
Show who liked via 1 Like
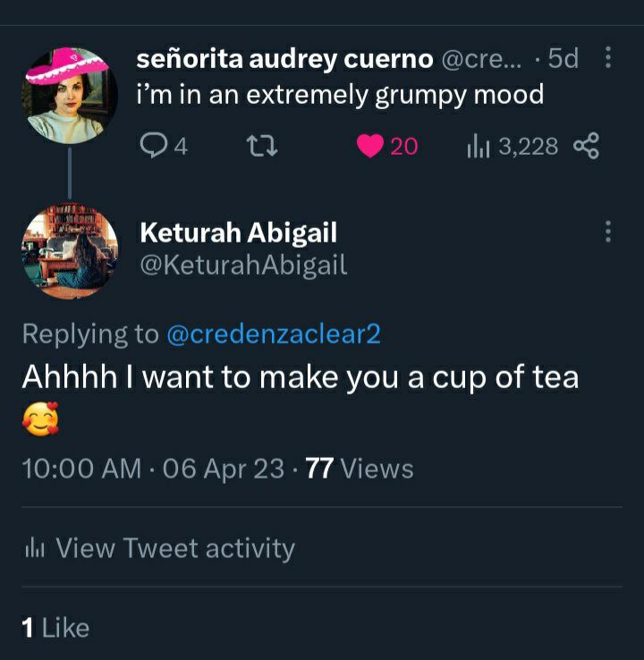55,628
